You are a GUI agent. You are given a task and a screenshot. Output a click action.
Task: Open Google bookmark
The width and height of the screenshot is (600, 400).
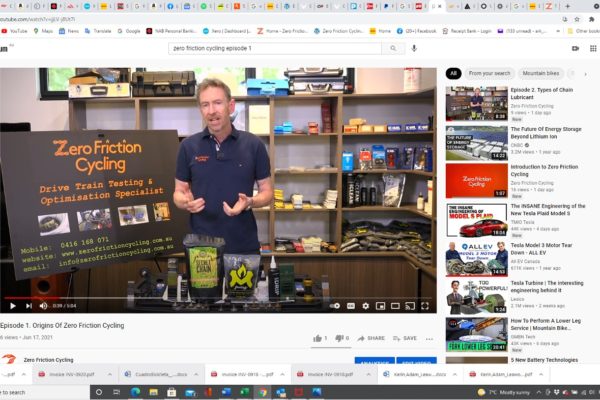[x=129, y=31]
